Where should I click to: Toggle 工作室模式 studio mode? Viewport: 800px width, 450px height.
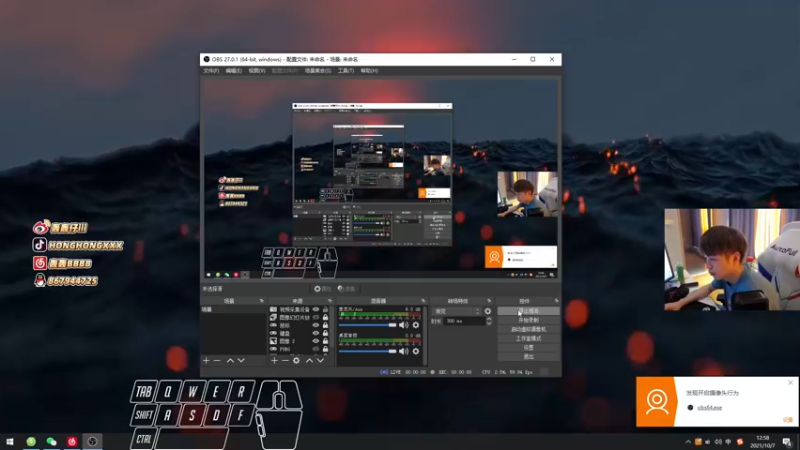coord(529,338)
